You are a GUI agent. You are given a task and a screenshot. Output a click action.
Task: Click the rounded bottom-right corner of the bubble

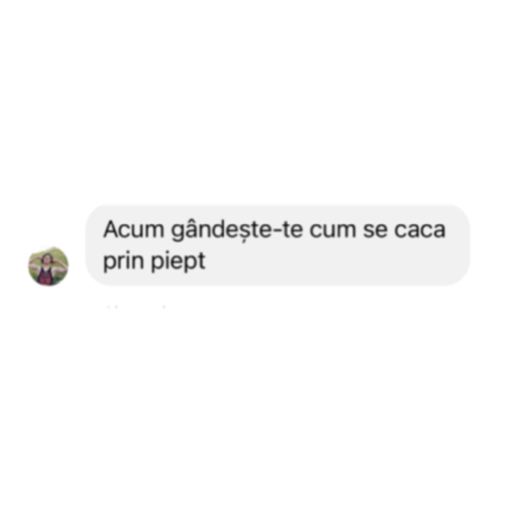(460, 277)
